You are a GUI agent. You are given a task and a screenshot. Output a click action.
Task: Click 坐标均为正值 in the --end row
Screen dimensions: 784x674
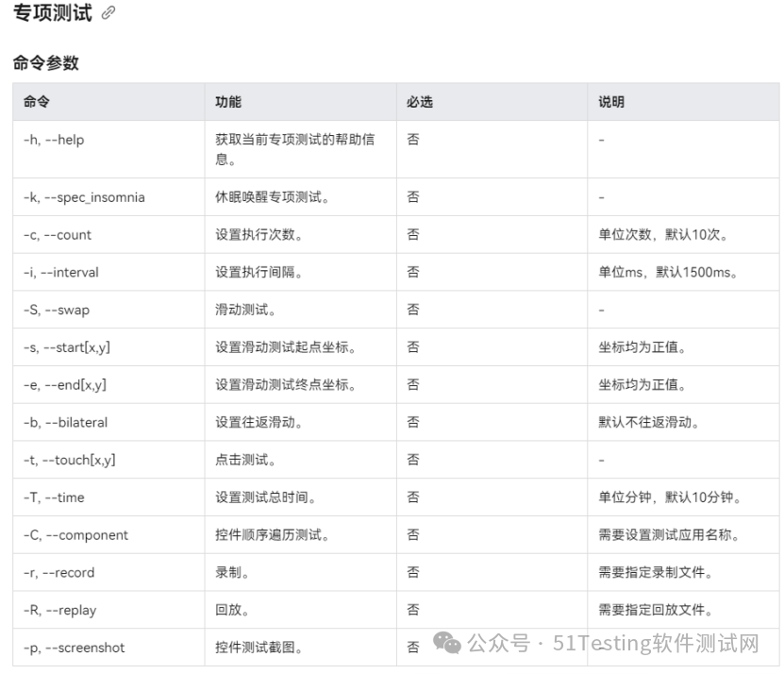[642, 385]
